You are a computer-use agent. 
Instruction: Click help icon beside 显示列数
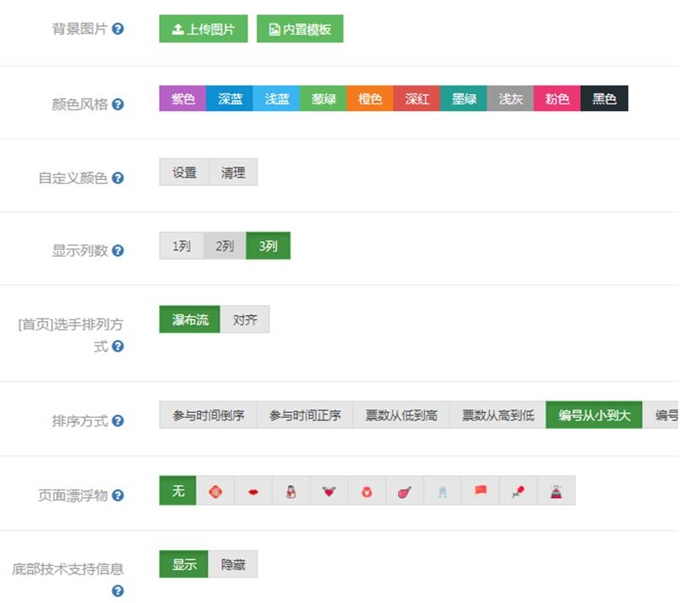[x=118, y=251]
